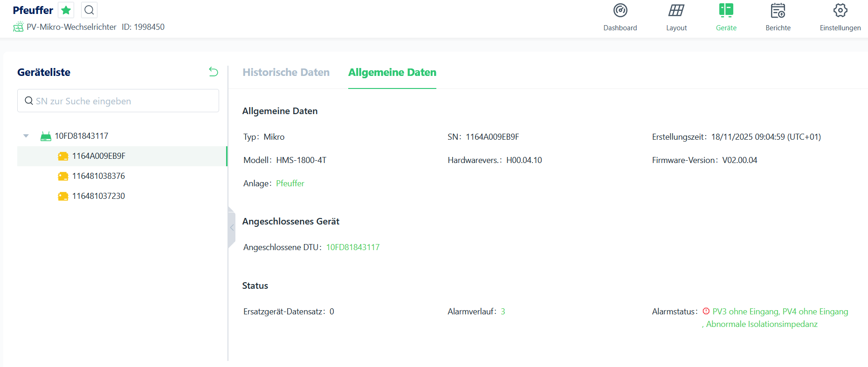Click the alarm warning icon beside Alarmstatus
The height and width of the screenshot is (367, 868).
point(706,311)
